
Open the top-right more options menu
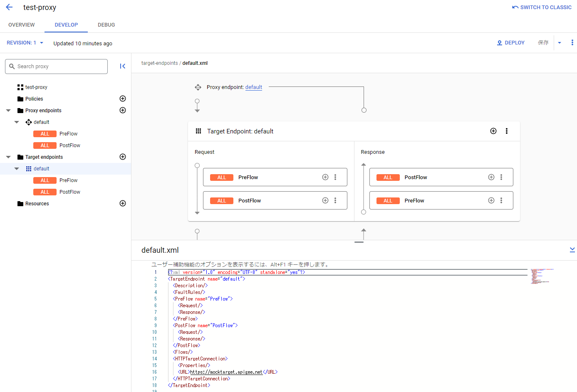point(572,42)
